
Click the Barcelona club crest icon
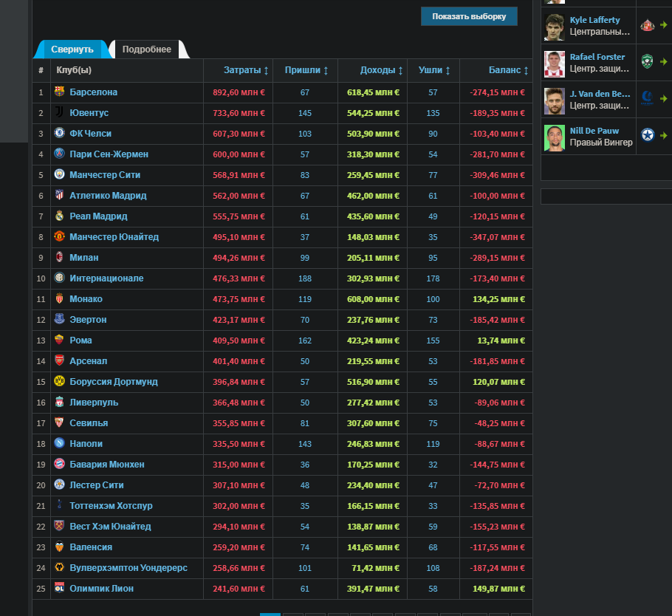click(60, 92)
